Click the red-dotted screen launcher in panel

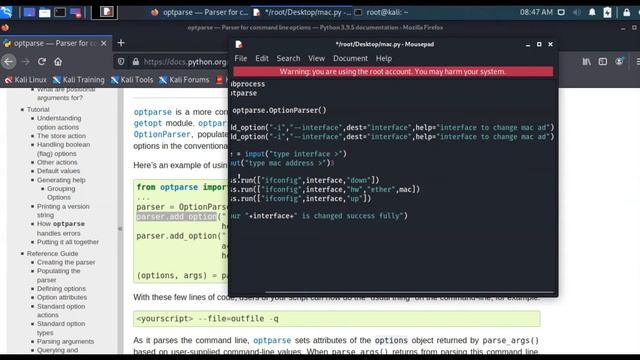(76, 13)
